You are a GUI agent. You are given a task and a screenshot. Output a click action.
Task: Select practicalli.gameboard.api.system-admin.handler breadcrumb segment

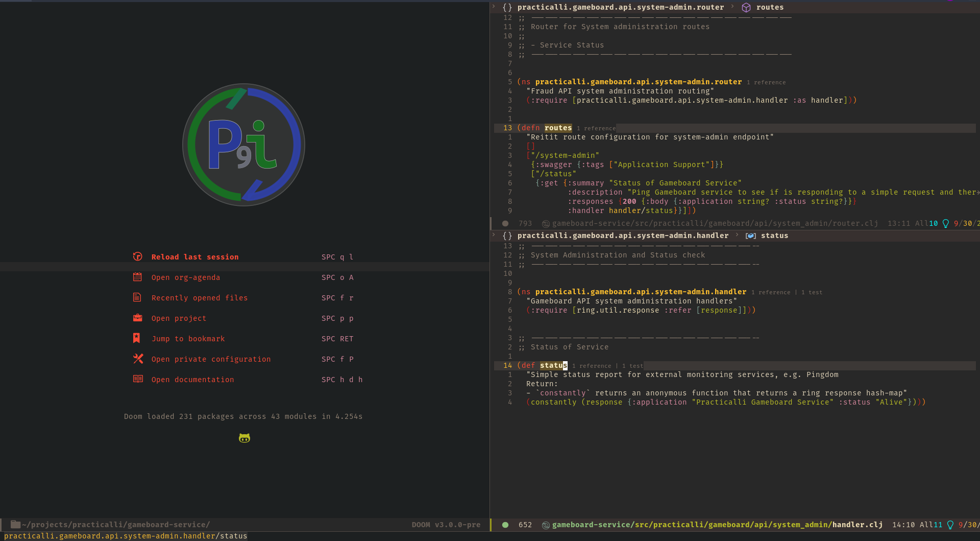(x=623, y=236)
